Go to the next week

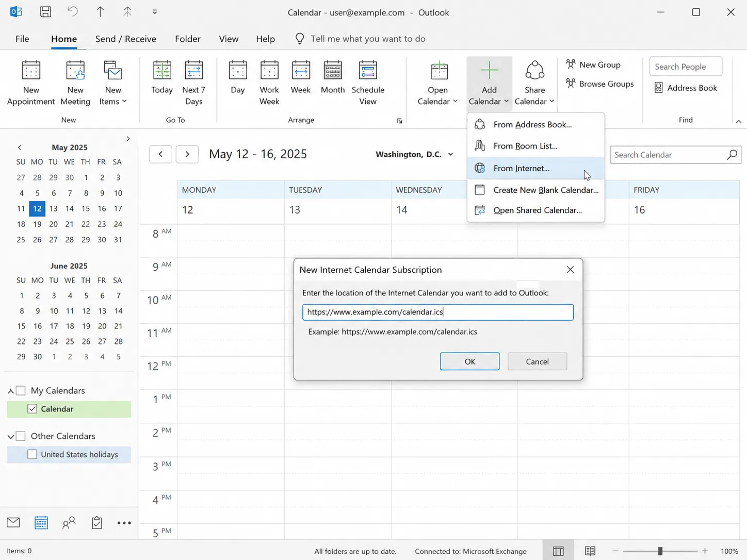(x=187, y=154)
